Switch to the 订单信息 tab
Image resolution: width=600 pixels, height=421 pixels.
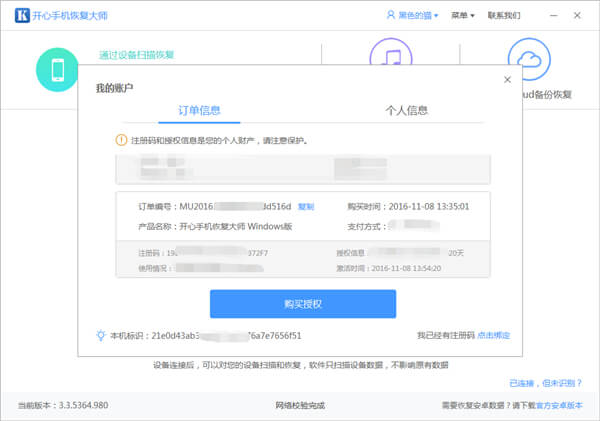199,111
